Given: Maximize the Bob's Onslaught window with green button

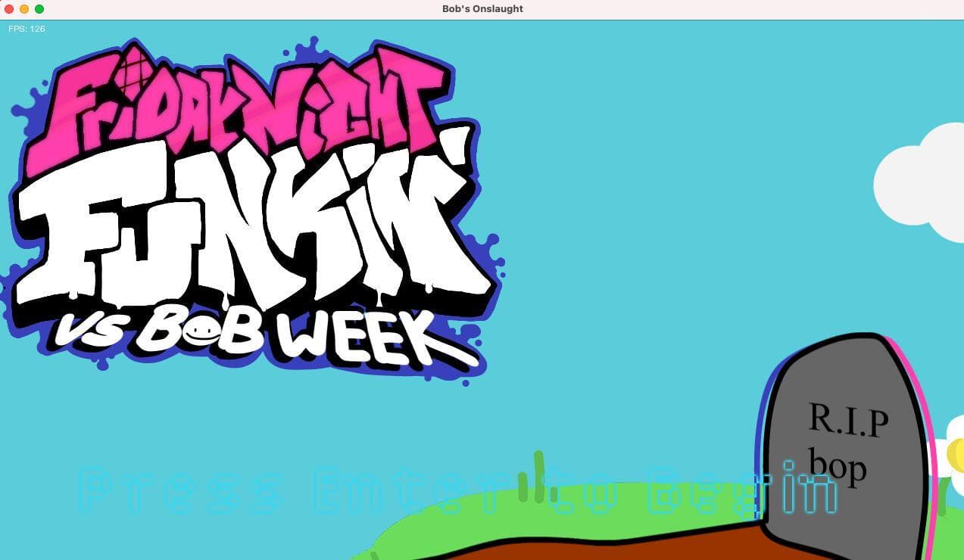Looking at the screenshot, I should click(x=39, y=9).
